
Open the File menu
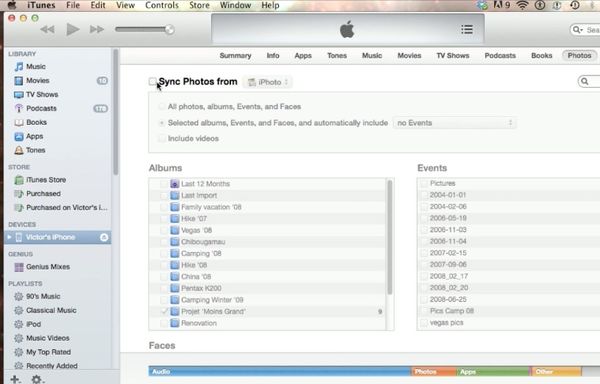pos(73,5)
